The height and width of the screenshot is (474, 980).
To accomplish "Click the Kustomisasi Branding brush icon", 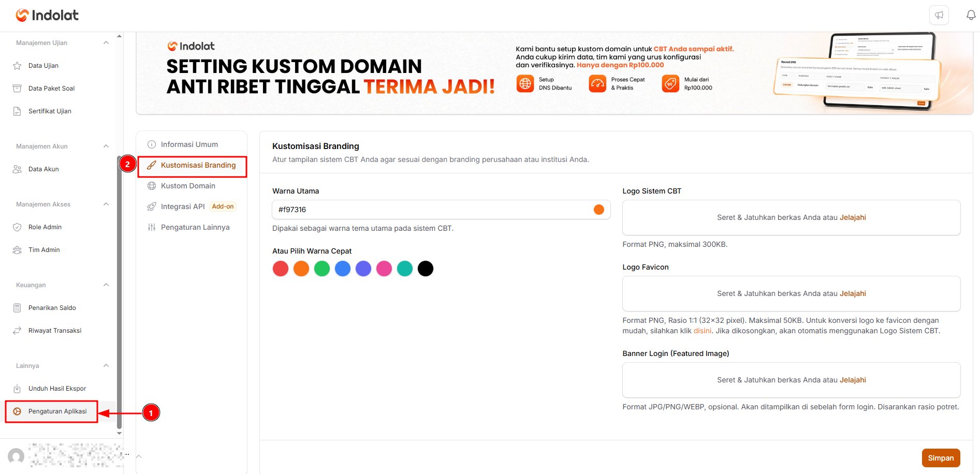I will (x=152, y=165).
